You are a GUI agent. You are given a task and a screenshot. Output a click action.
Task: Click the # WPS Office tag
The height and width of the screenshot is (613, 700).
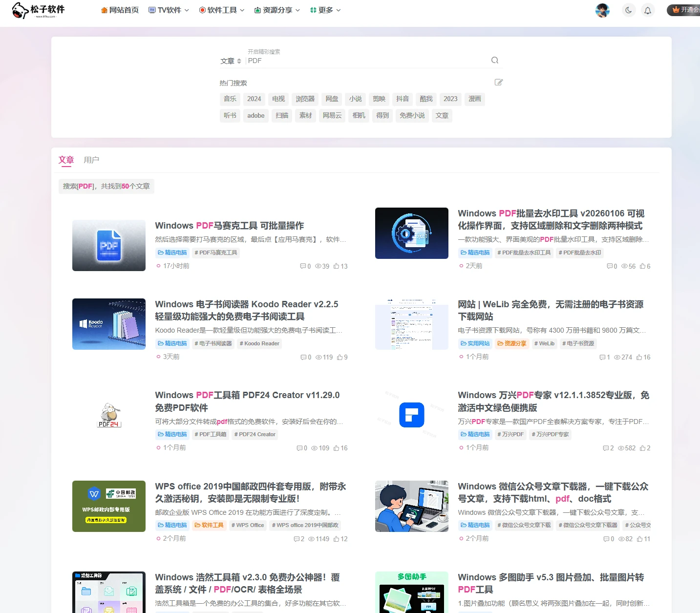[x=248, y=525]
